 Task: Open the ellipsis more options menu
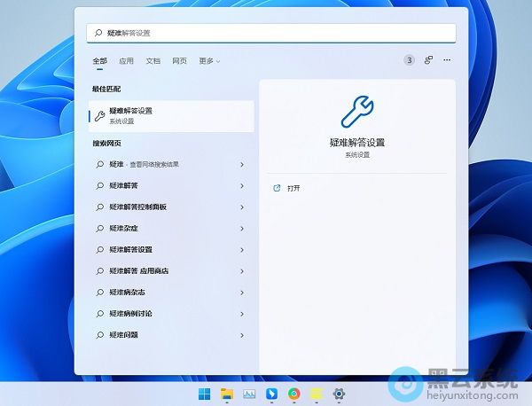(x=448, y=60)
